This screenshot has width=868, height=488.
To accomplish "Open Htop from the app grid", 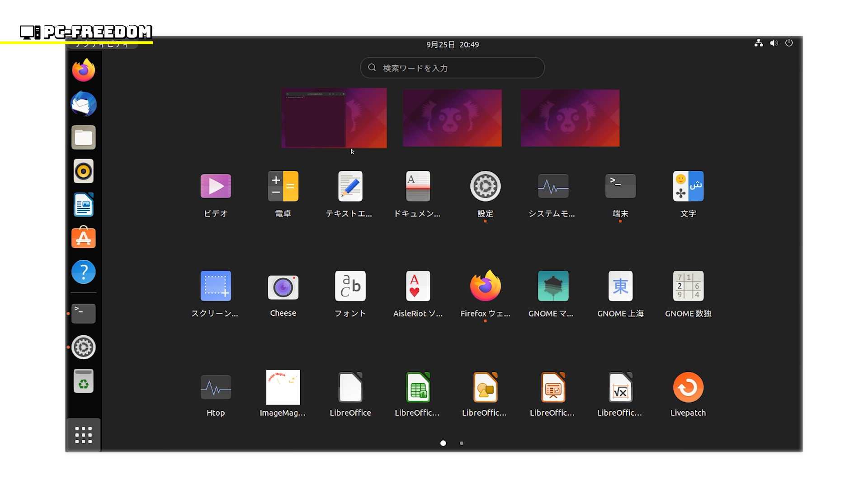I will click(x=216, y=388).
